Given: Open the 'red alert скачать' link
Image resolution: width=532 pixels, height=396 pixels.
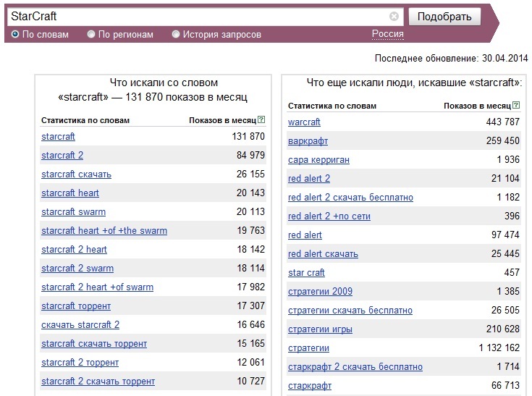Looking at the screenshot, I should (323, 254).
